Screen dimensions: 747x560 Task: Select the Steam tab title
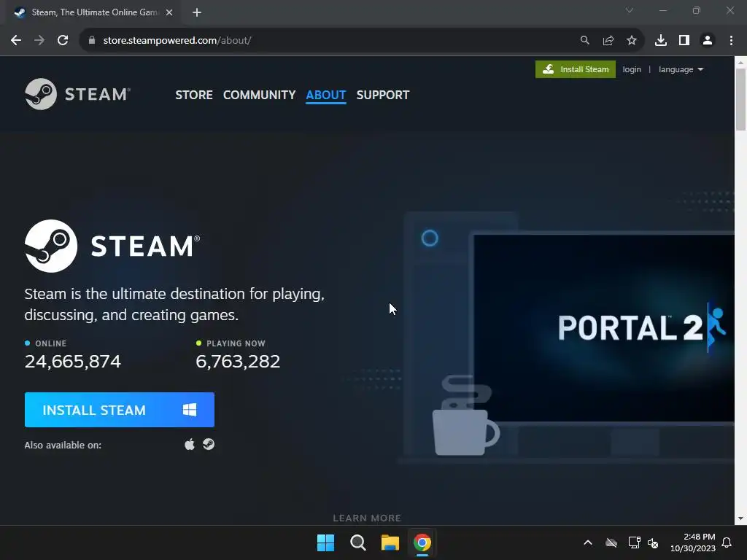[94, 12]
